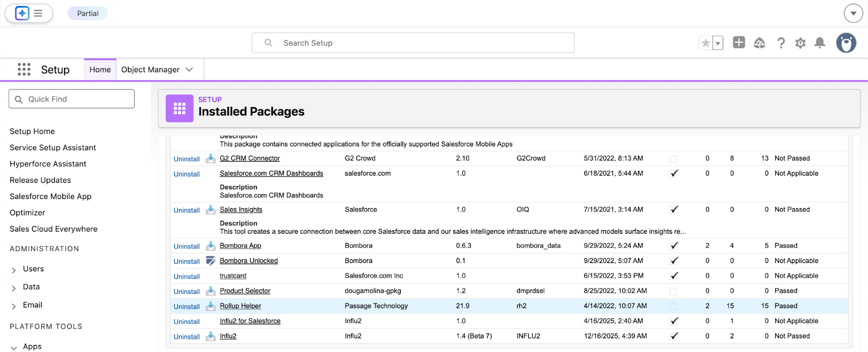The image size is (868, 352).
Task: Click the Partial badge at top
Action: (x=88, y=13)
